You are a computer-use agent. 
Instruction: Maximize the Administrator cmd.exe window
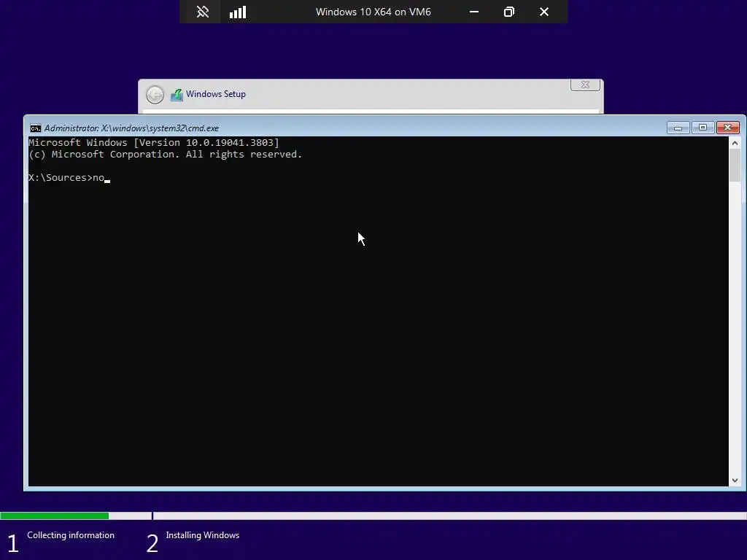coord(703,128)
